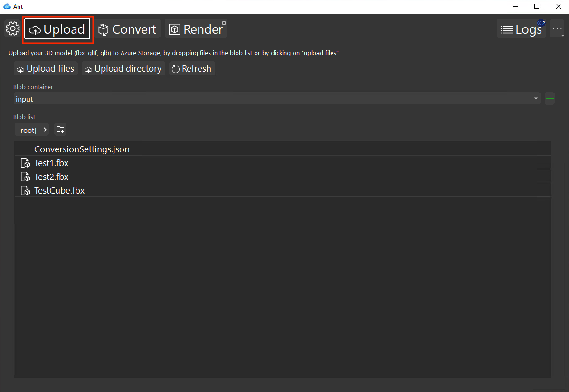The image size is (569, 392).
Task: Open the settings gear icon
Action: point(13,28)
